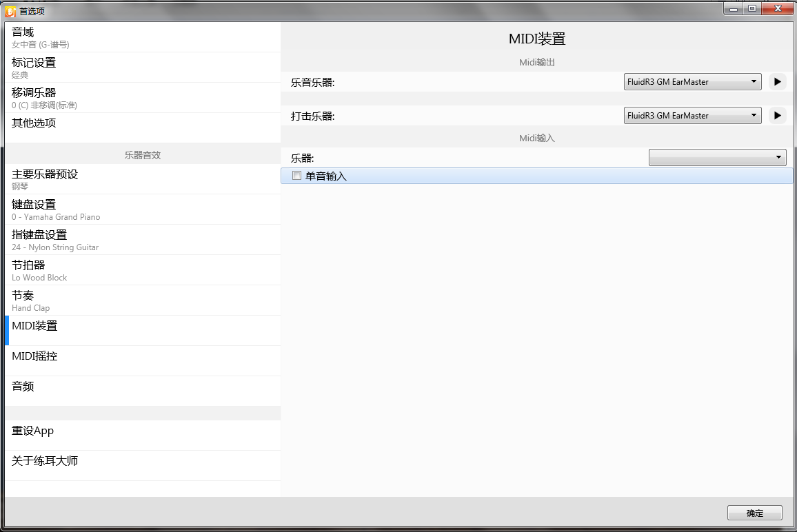Switch to the MIDI摇控 page
The image size is (797, 532).
tap(142, 357)
